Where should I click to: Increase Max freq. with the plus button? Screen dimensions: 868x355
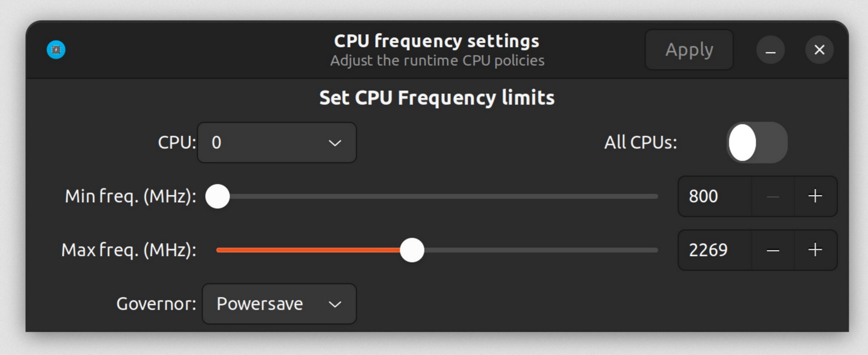pos(815,250)
